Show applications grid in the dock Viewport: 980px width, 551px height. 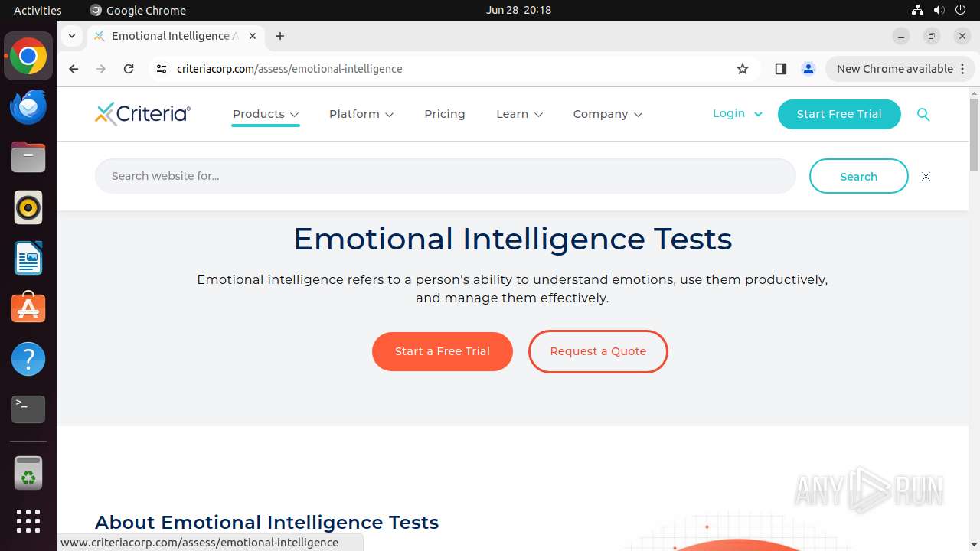pyautogui.click(x=28, y=521)
